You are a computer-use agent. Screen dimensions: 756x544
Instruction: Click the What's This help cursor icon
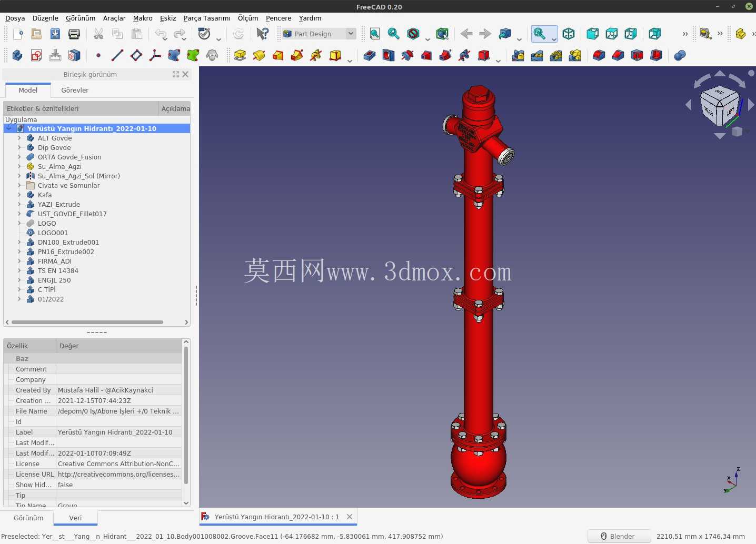point(262,34)
